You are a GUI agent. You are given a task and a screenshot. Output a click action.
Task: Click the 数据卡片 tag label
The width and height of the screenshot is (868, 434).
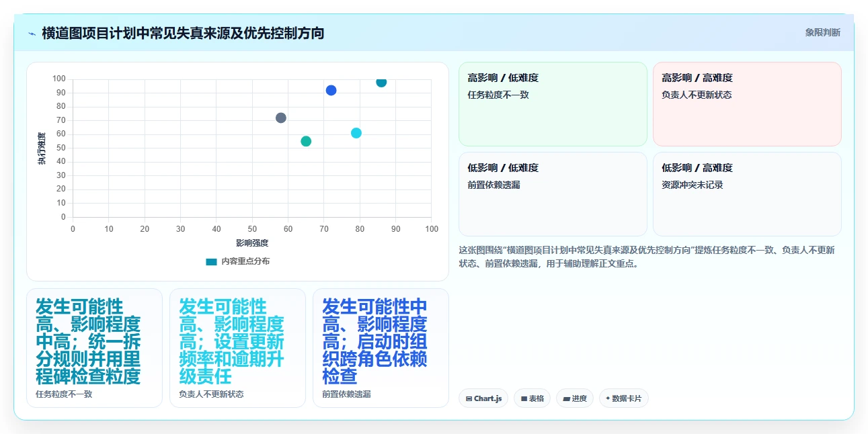coord(627,398)
